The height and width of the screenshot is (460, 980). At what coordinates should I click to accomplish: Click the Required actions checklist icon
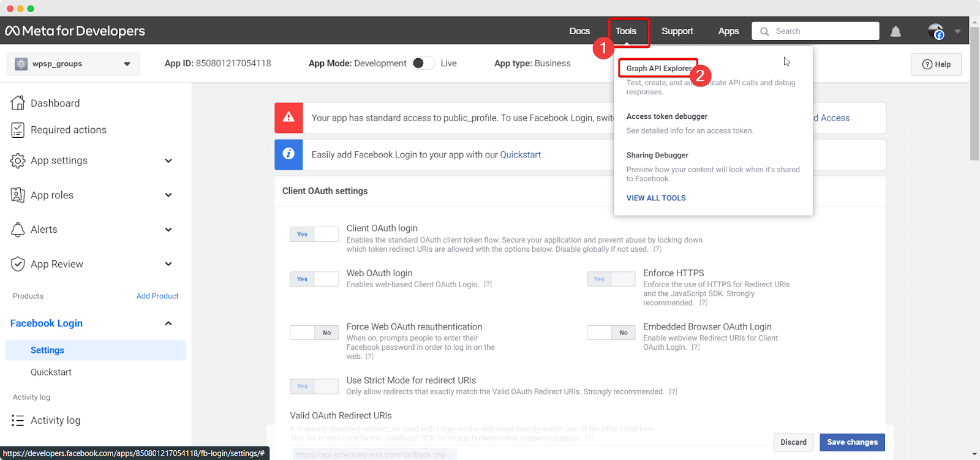pyautogui.click(x=18, y=130)
